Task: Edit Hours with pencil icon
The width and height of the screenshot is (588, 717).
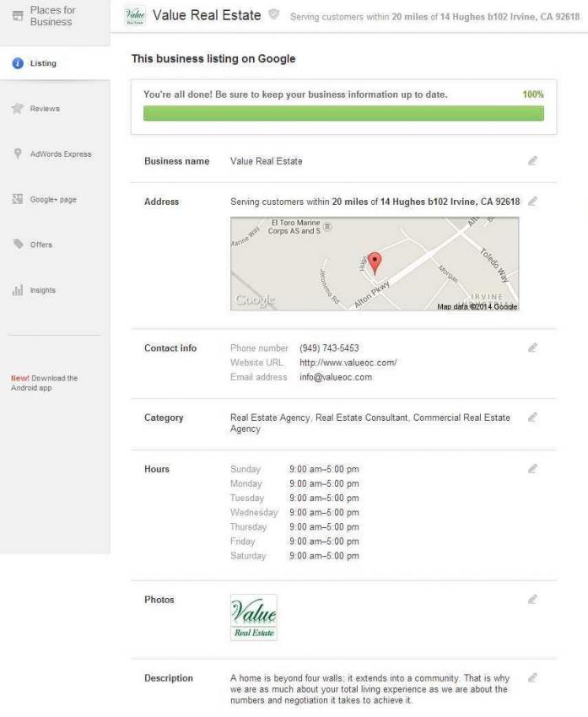Action: click(532, 469)
